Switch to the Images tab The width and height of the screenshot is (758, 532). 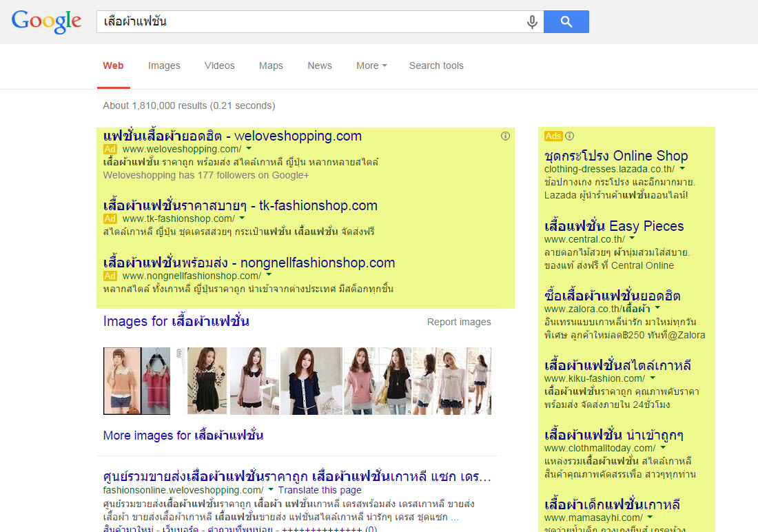point(164,66)
